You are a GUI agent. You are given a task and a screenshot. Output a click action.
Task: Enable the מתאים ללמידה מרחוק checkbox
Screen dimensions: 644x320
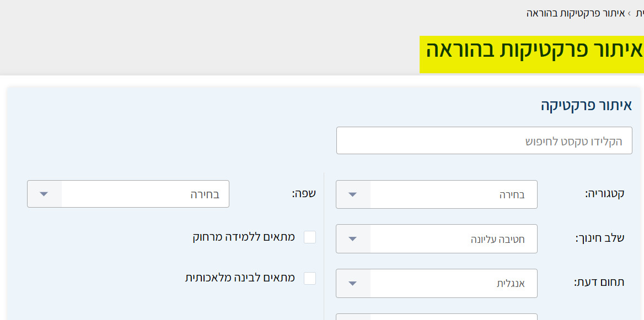[310, 237]
